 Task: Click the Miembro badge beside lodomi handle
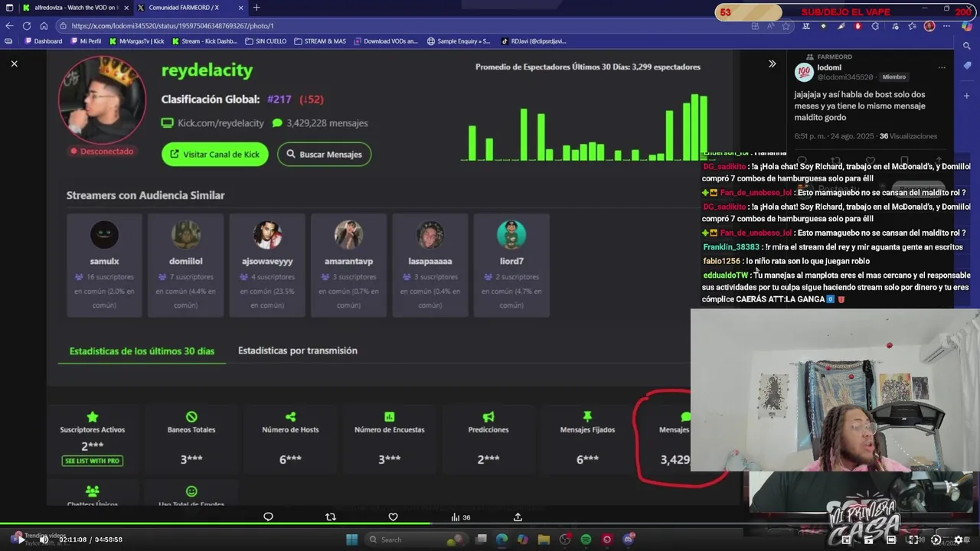(894, 77)
